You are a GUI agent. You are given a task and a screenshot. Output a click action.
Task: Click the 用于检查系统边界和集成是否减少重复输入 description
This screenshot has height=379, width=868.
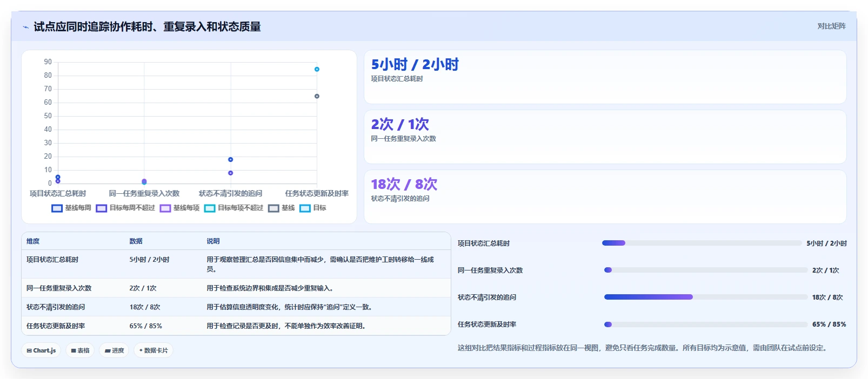[x=270, y=288]
